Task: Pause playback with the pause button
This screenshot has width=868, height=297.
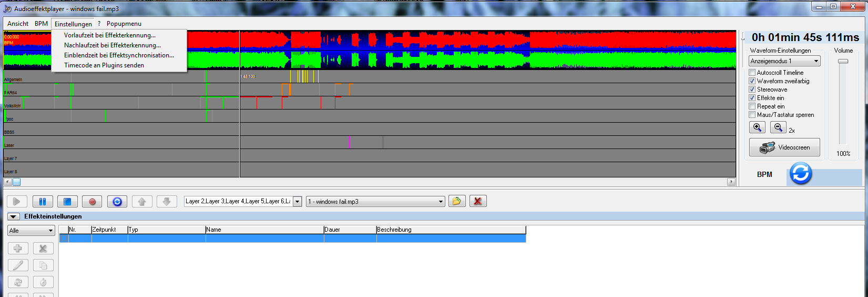Action: (43, 201)
